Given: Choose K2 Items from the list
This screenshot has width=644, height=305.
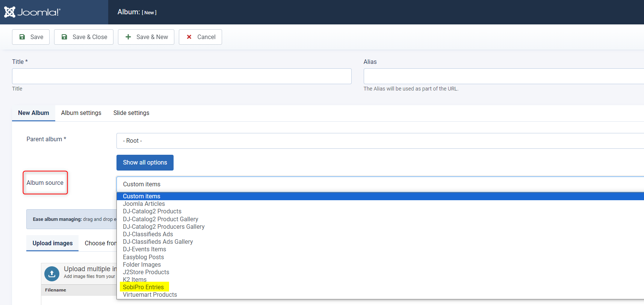Looking at the screenshot, I should point(380,280).
